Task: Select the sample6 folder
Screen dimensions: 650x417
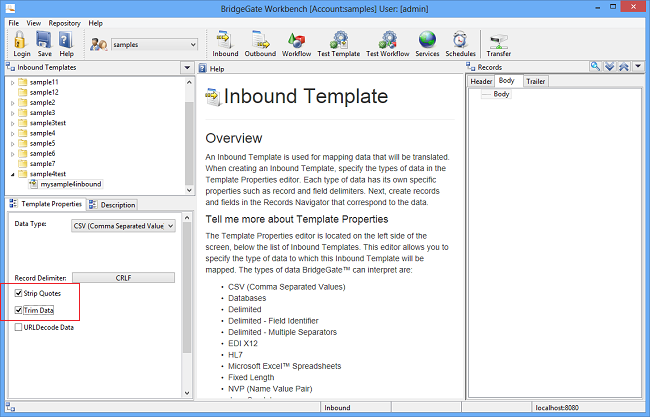Action: tap(42, 153)
